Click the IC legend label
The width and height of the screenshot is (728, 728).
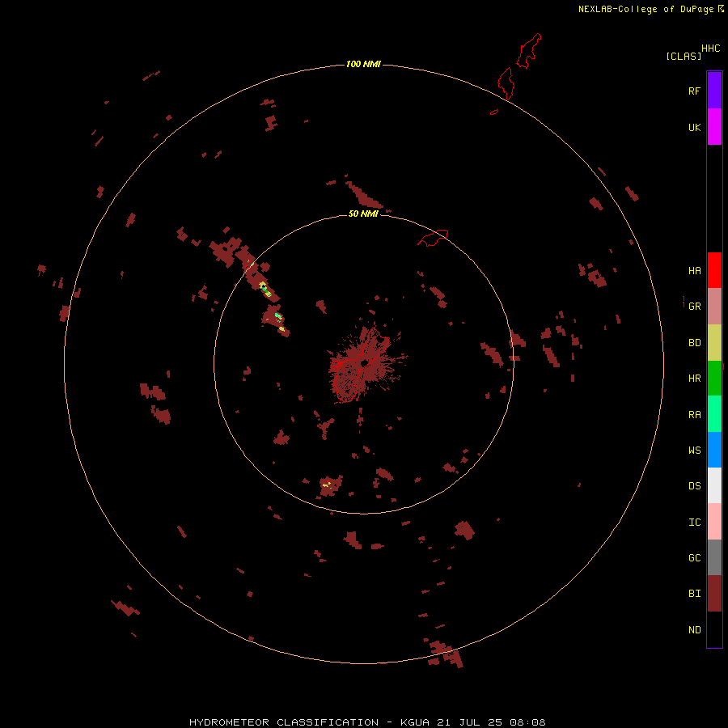(x=694, y=523)
